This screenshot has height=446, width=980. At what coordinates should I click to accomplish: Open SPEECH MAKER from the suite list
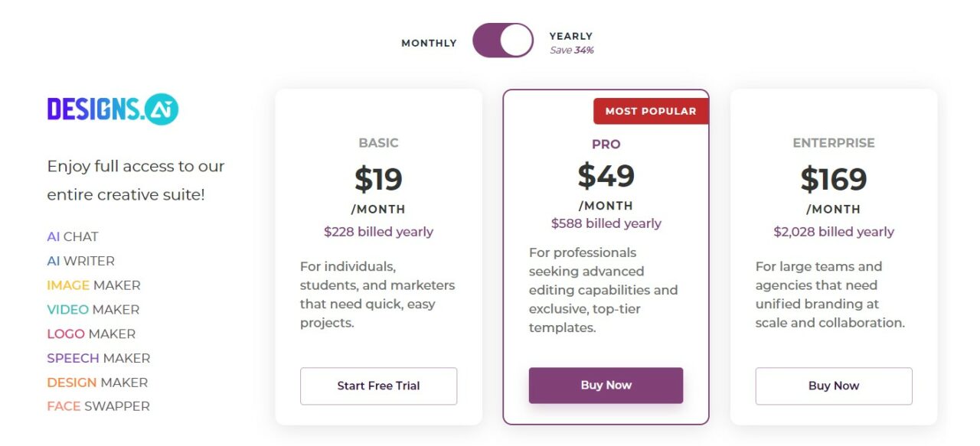point(98,358)
